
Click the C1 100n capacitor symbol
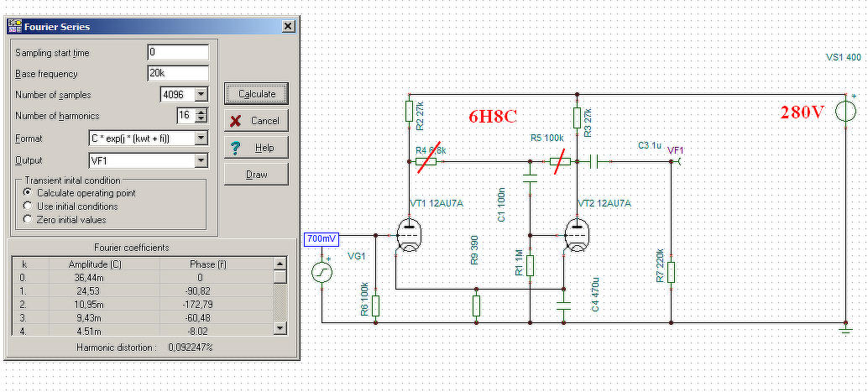[531, 180]
